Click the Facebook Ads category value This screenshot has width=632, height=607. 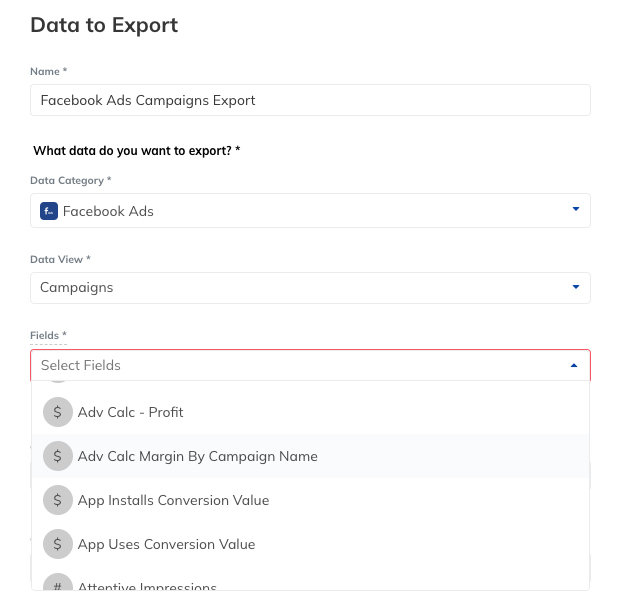tap(108, 211)
